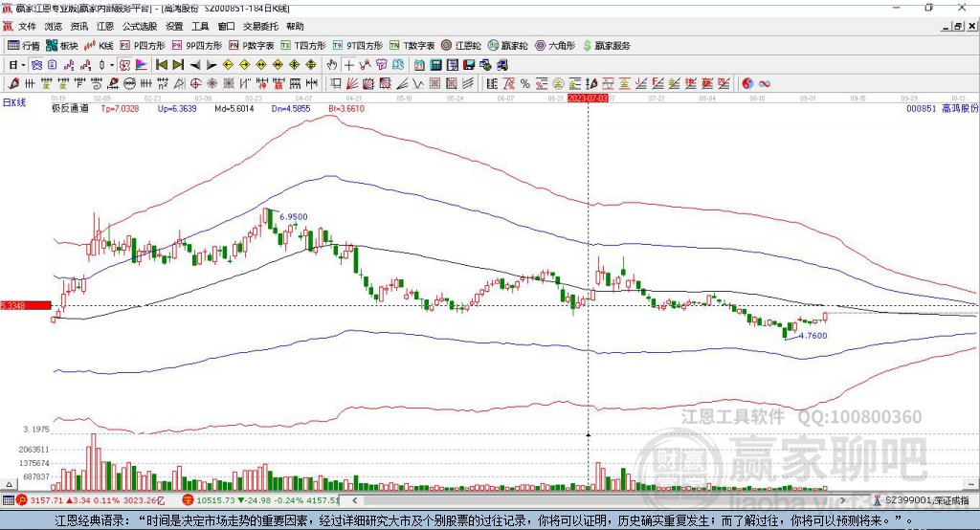Click the last yellow diamond arrow icon
Viewport: 980px width, 530px height.
click(311, 65)
